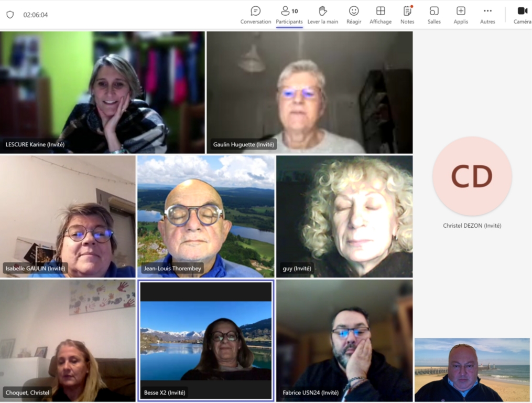Screen dimensions: 532x403
Task: Select Choquet, Christel video tile
Action: pos(68,340)
